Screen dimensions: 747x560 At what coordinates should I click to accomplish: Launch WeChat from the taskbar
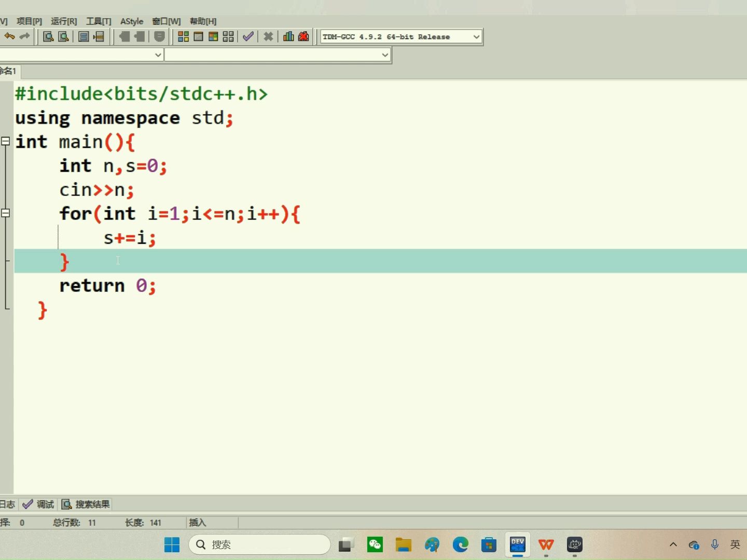[375, 545]
